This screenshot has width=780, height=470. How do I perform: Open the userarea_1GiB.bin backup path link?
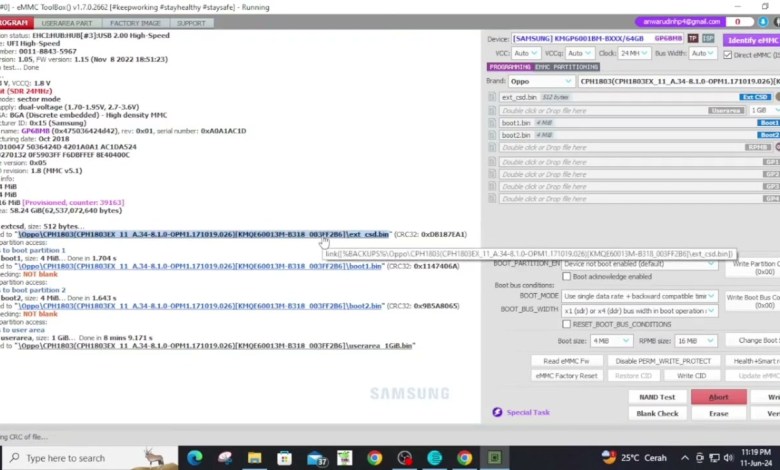pos(215,345)
